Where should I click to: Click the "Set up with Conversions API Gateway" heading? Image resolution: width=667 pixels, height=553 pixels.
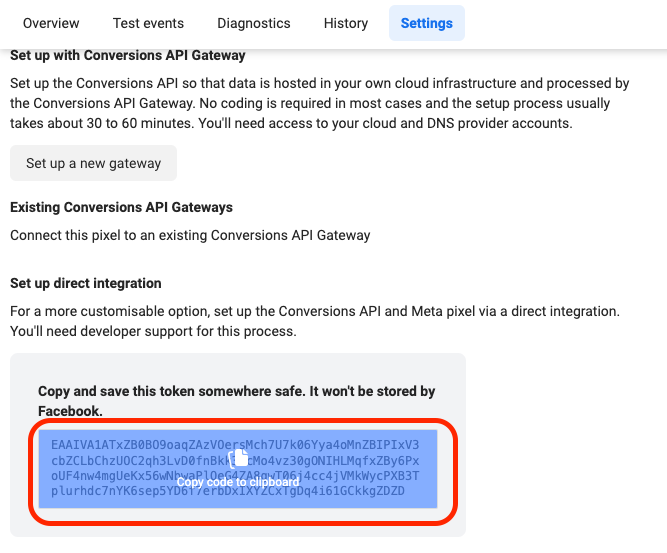point(128,55)
